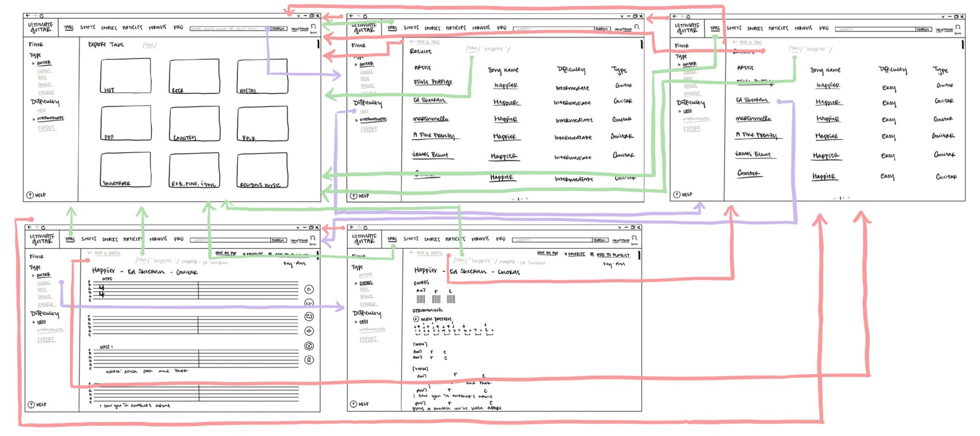
Task: Click browser back arrow on guitar tab screen
Action: [x=29, y=228]
